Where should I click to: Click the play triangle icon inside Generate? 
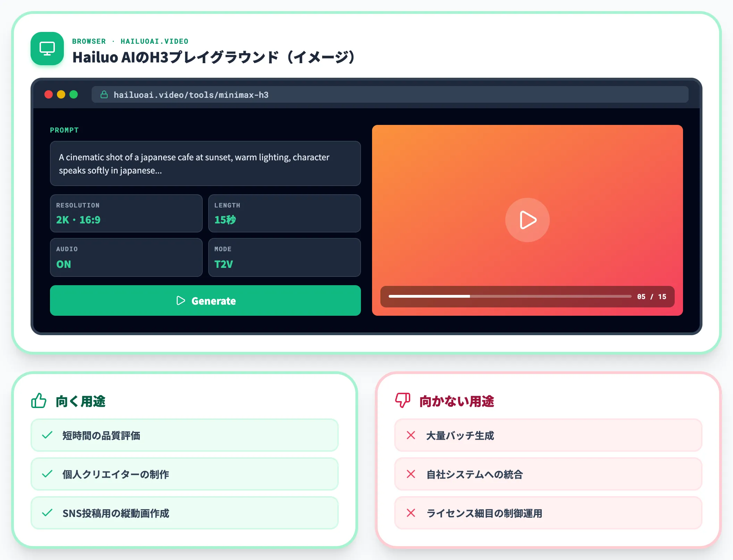tap(180, 300)
